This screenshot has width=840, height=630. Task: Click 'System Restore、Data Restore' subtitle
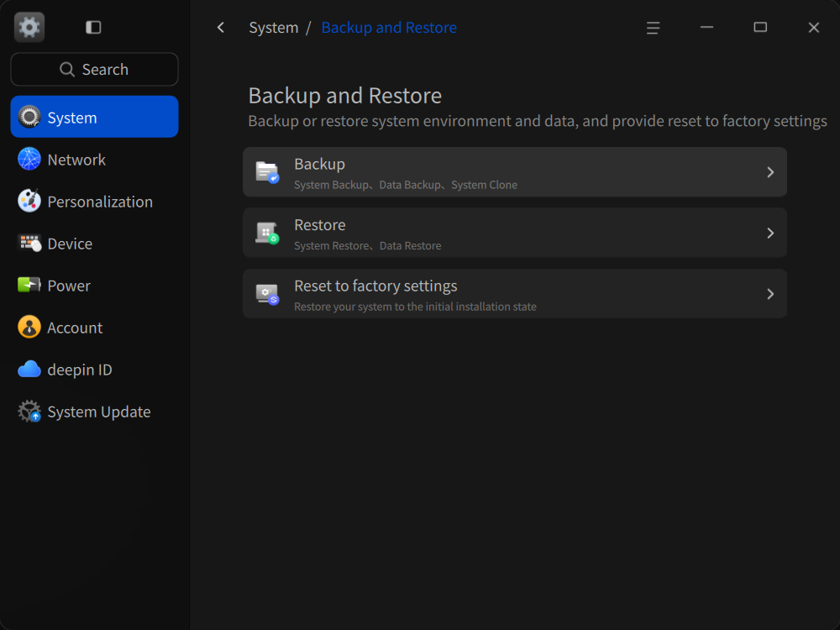(368, 246)
